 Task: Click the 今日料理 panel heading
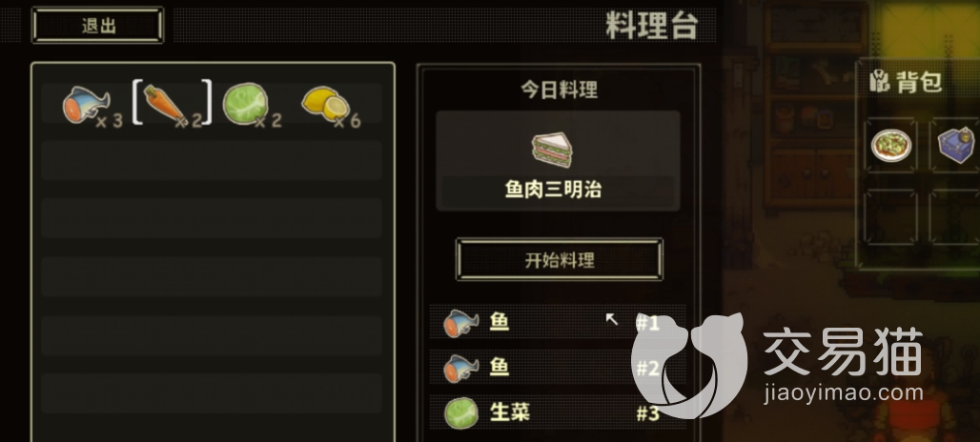(560, 90)
